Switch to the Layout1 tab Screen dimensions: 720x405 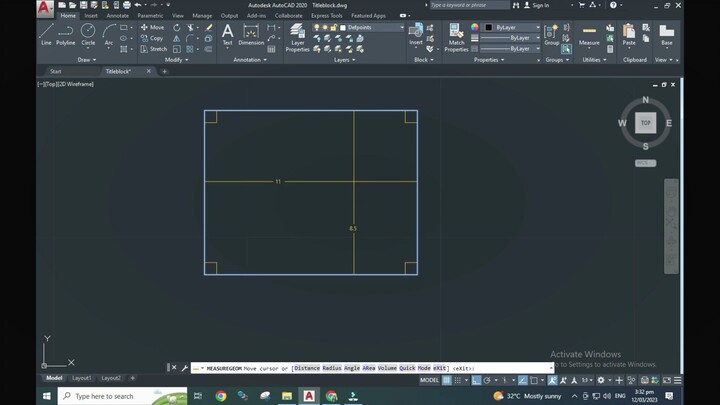pyautogui.click(x=82, y=378)
